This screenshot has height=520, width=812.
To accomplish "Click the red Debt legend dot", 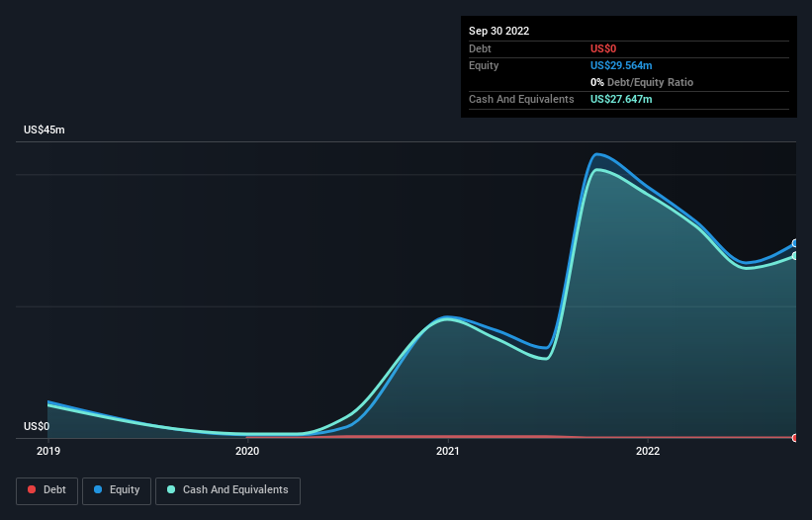I will point(32,489).
